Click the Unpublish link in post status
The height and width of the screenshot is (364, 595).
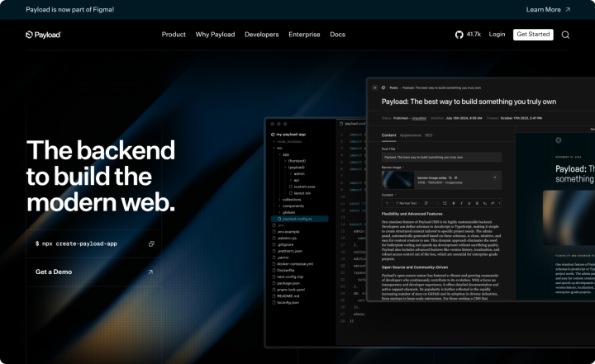[x=419, y=118]
